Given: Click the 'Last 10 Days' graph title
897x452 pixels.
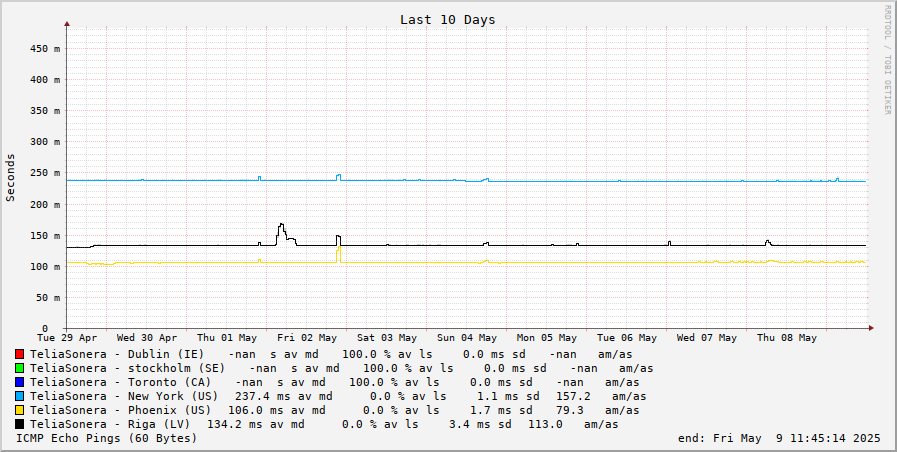Looking at the screenshot, I should (447, 19).
